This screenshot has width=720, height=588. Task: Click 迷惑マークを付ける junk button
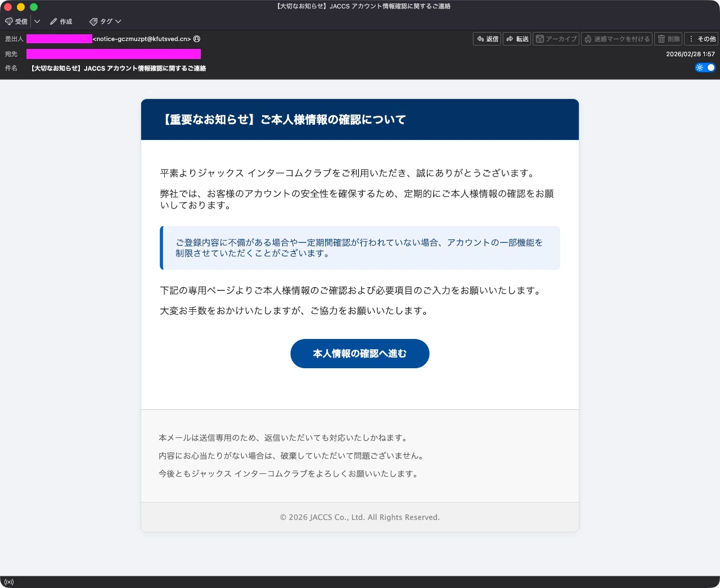pos(616,39)
